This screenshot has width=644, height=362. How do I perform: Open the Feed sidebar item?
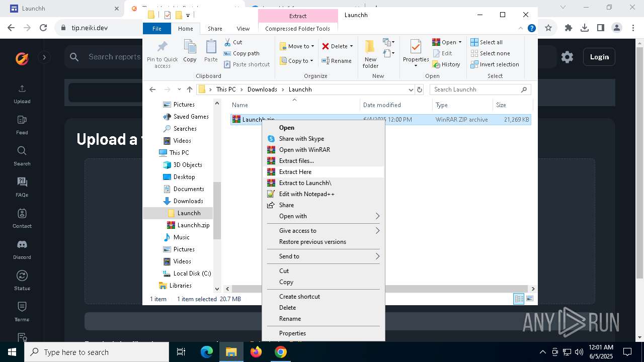(x=22, y=125)
